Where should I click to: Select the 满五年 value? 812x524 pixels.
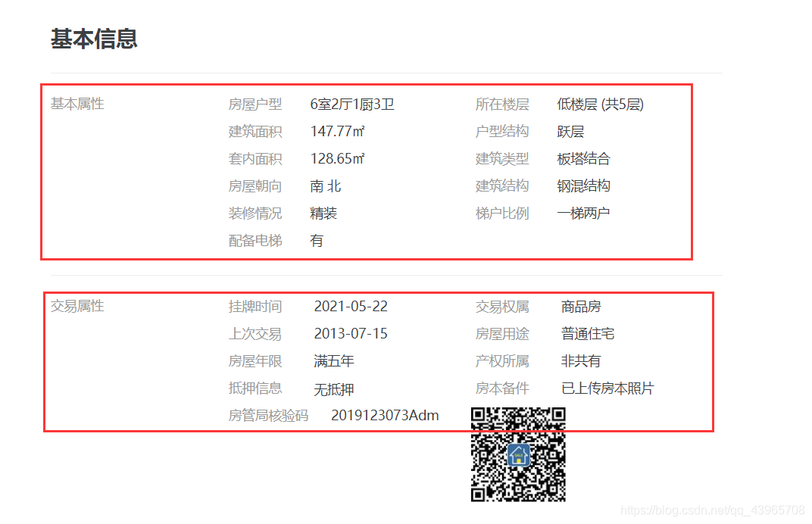pyautogui.click(x=334, y=361)
